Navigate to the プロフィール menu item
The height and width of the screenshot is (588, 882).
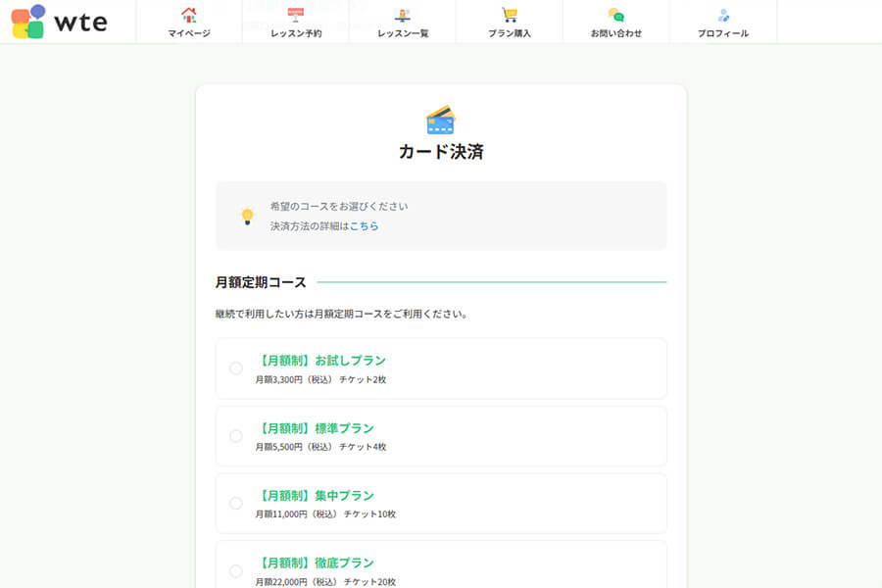(723, 32)
